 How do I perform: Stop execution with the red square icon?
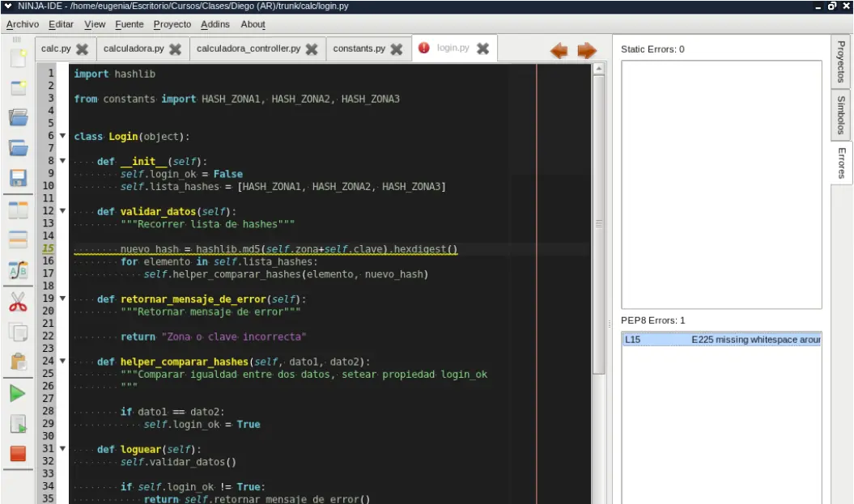(x=18, y=453)
